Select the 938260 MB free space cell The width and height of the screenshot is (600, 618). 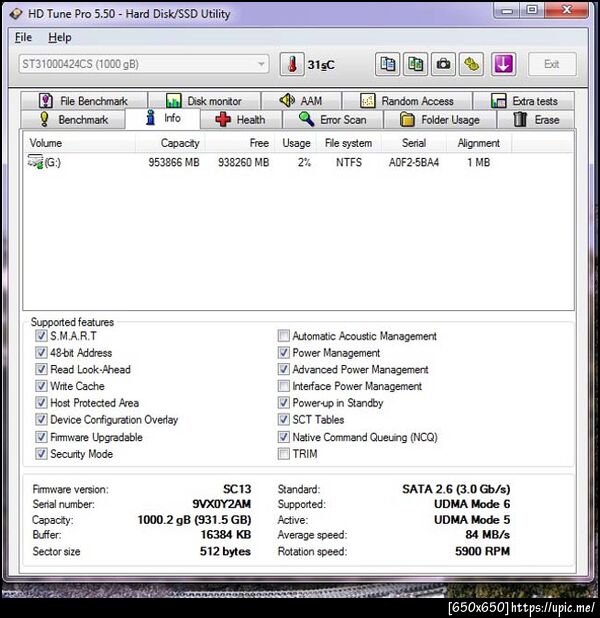244,162
